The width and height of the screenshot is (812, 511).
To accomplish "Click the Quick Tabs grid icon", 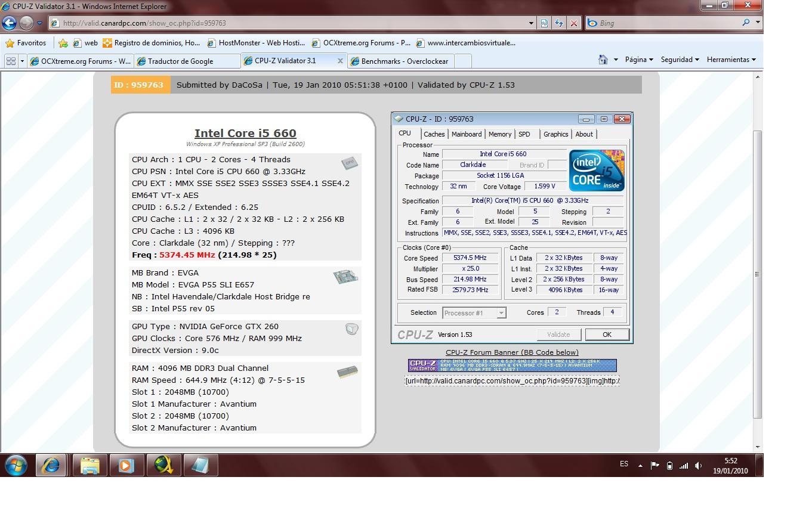I will point(11,61).
